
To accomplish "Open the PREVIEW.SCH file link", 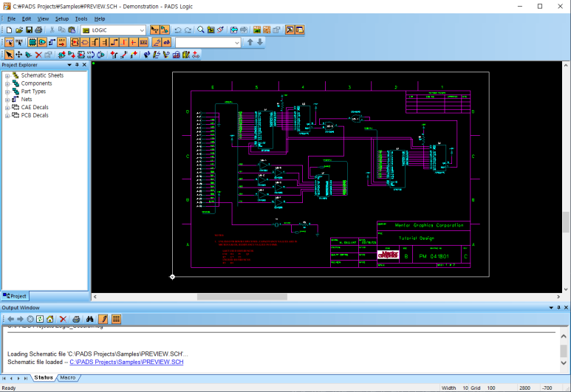I will pos(126,362).
